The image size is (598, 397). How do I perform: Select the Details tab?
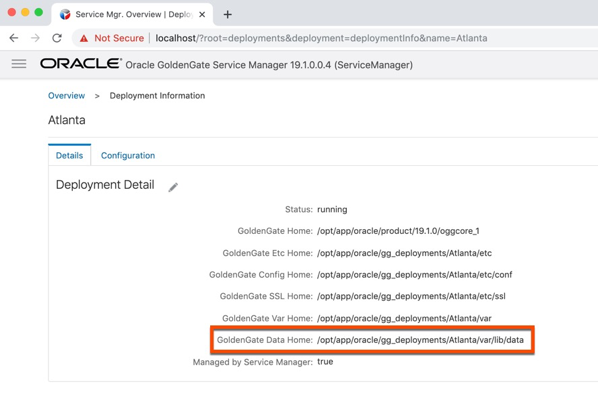69,155
